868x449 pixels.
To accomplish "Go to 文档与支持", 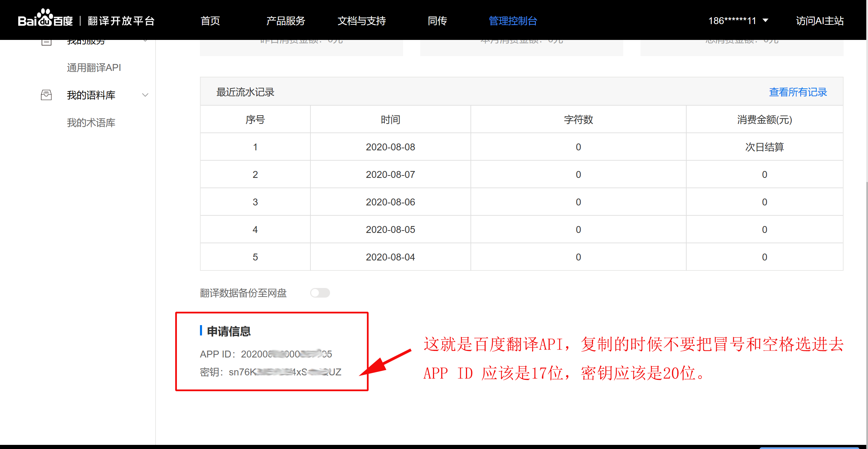I will tap(362, 21).
